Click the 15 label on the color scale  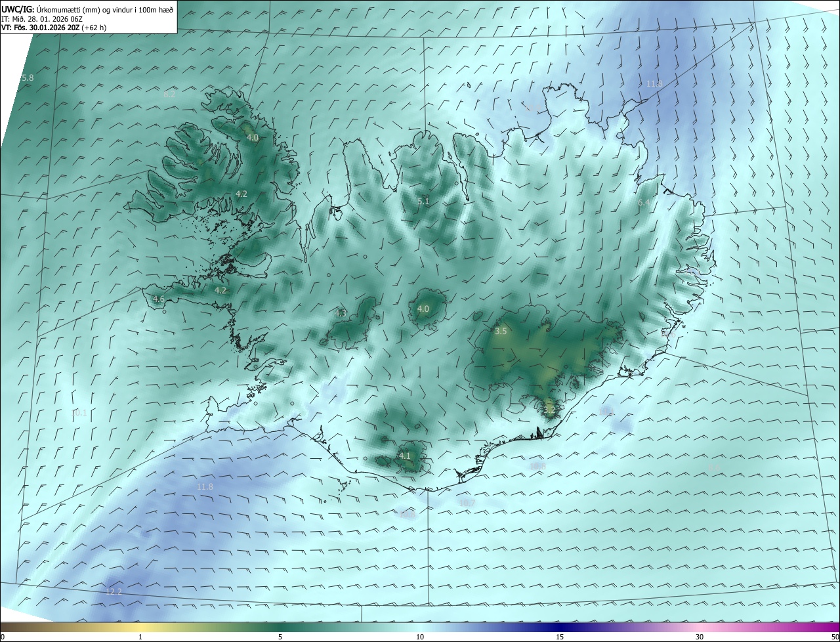click(x=560, y=637)
